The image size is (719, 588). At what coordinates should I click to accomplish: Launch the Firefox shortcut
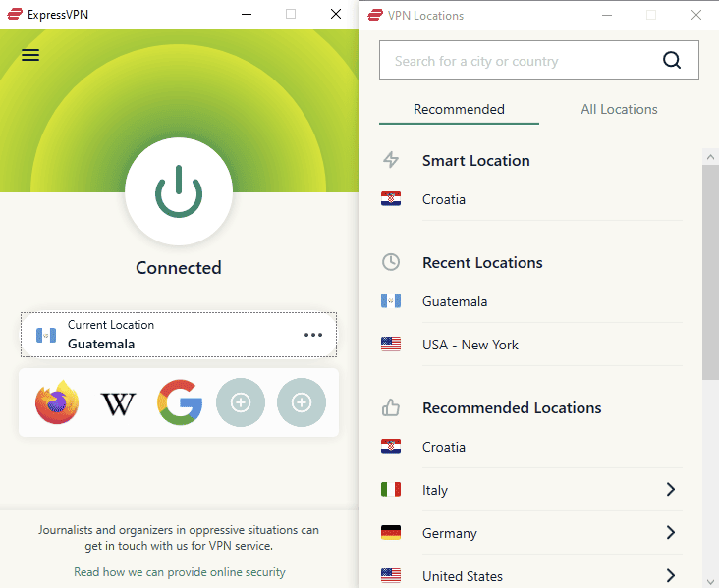pyautogui.click(x=57, y=401)
